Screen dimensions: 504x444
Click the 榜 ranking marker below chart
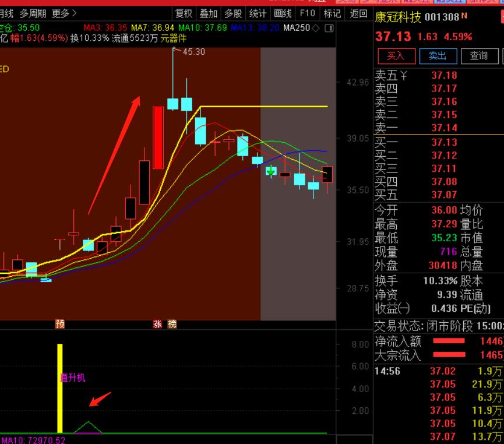(x=172, y=324)
